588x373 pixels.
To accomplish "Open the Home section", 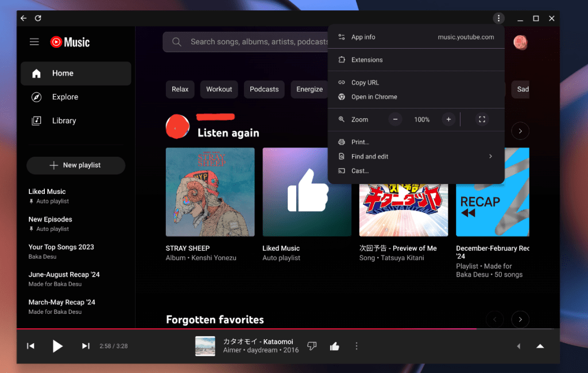I will [x=76, y=73].
